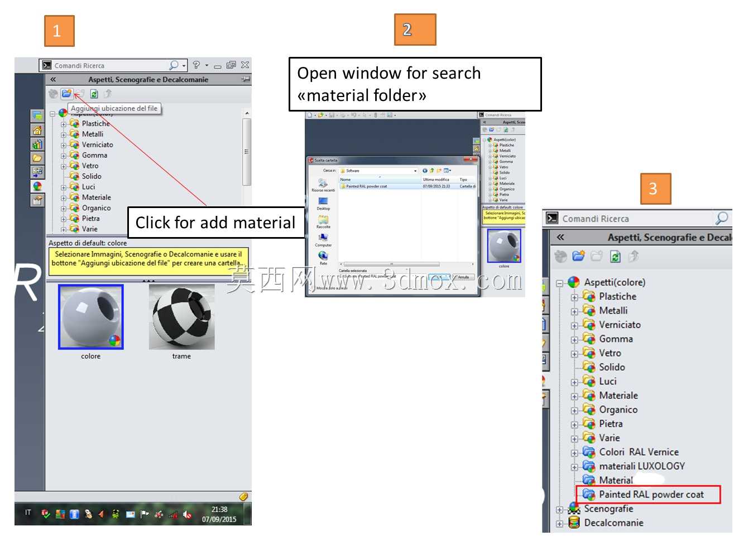Open the Views menu icon in Scelta cartella dialog
The height and width of the screenshot is (560, 748).
coord(447,171)
